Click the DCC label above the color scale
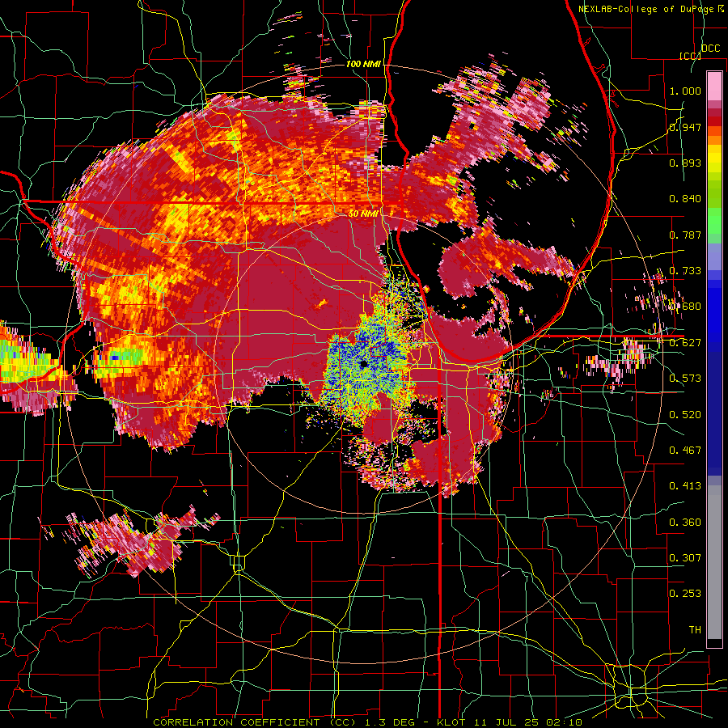 710,49
